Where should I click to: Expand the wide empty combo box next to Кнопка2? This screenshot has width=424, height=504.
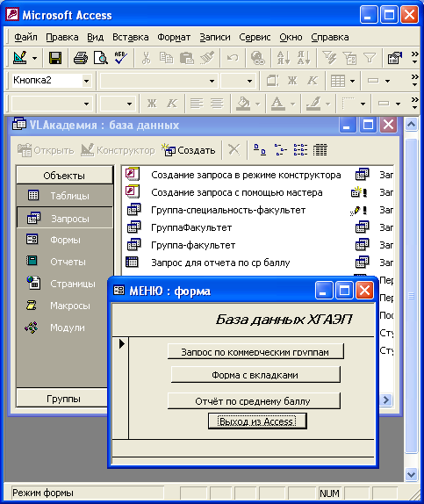pyautogui.click(x=212, y=81)
